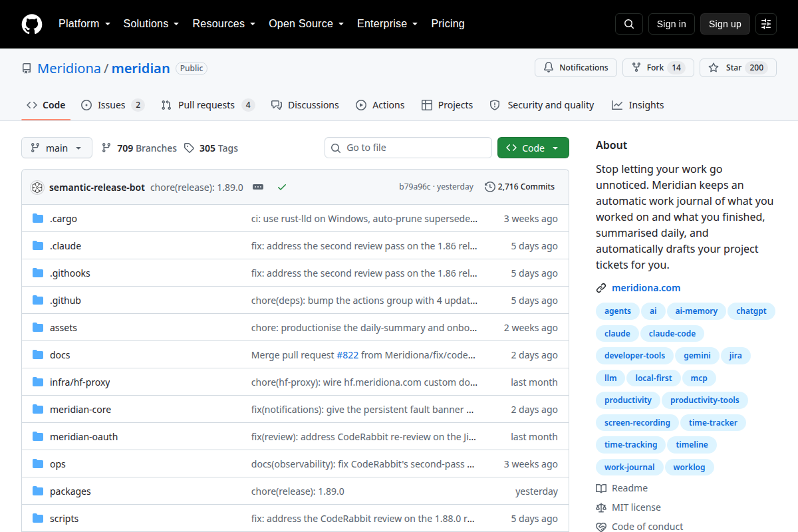
Task: Click the green check status icon
Action: [x=282, y=188]
